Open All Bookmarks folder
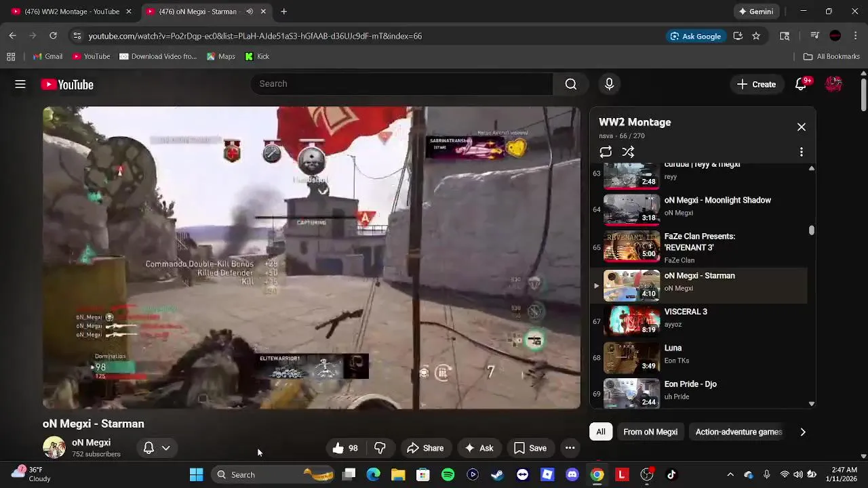The width and height of the screenshot is (868, 488). [x=831, y=56]
